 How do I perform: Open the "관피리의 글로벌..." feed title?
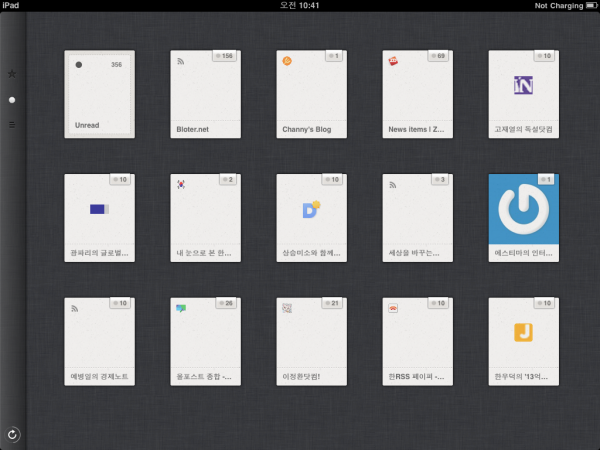click(99, 253)
